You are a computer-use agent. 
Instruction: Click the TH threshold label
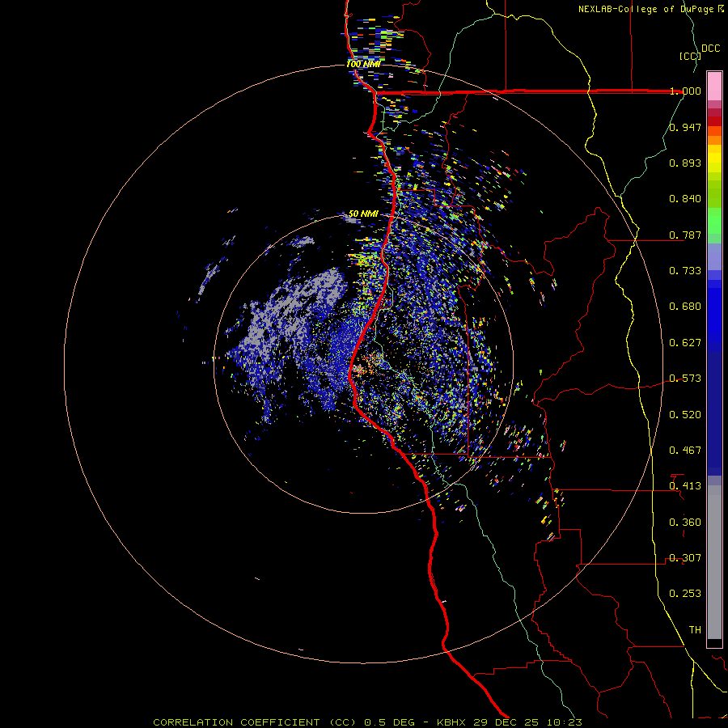coord(695,630)
